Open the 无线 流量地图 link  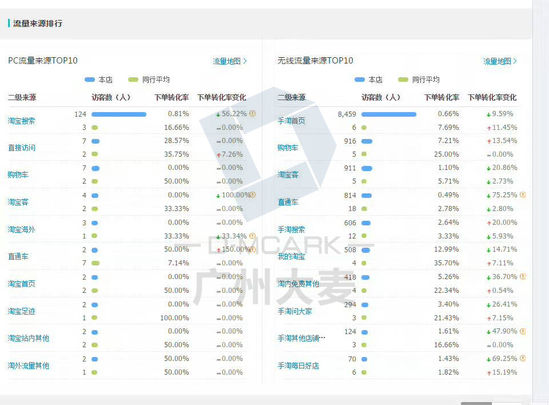coord(500,61)
